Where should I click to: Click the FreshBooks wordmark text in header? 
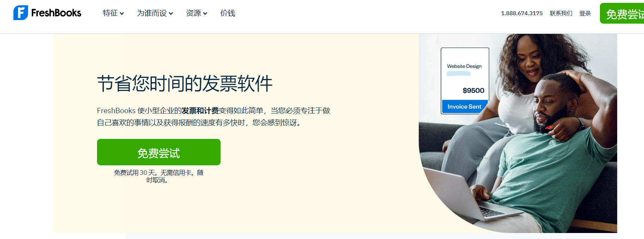(56, 13)
